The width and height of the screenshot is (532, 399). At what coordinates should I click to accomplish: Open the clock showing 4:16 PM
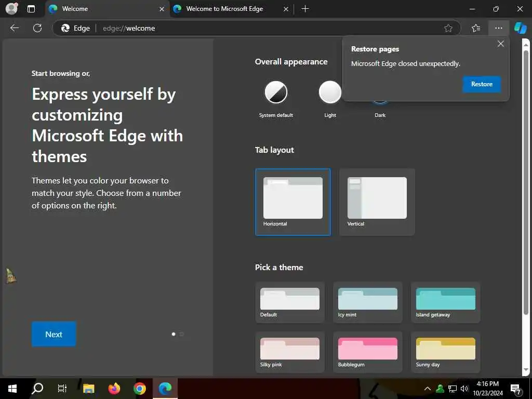pyautogui.click(x=487, y=389)
